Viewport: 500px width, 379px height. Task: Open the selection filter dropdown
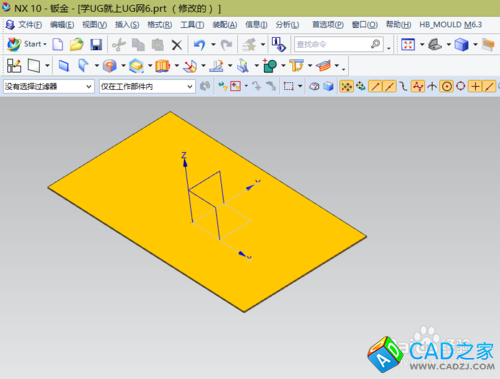pos(49,87)
